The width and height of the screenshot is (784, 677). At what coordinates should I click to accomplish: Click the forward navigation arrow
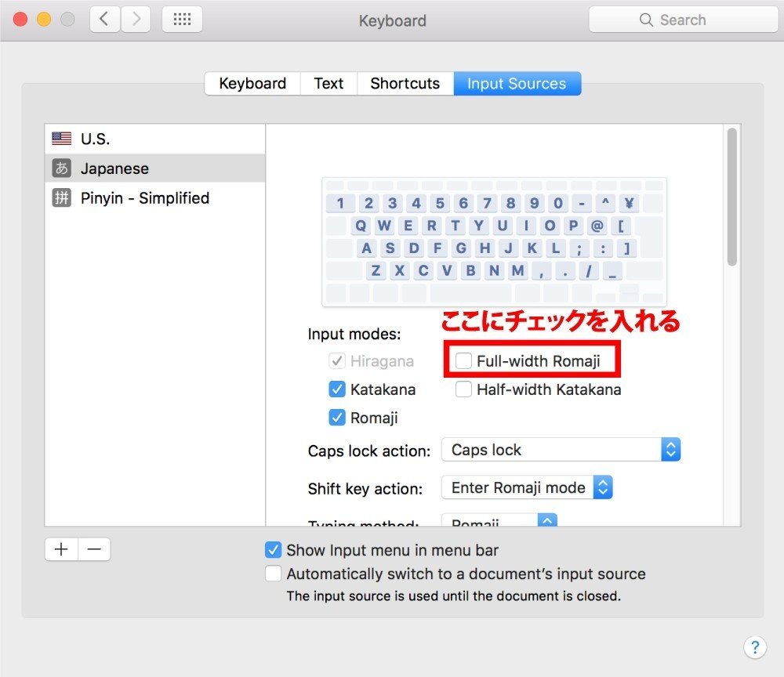[x=134, y=19]
